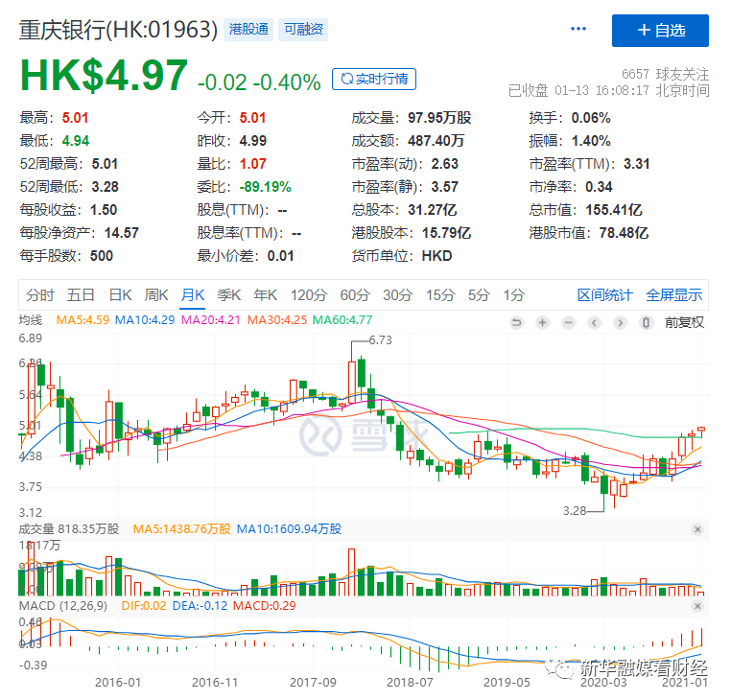Click the volume MA5:1438.76万股 label
Screen dimensions: 731x700
pyautogui.click(x=182, y=529)
